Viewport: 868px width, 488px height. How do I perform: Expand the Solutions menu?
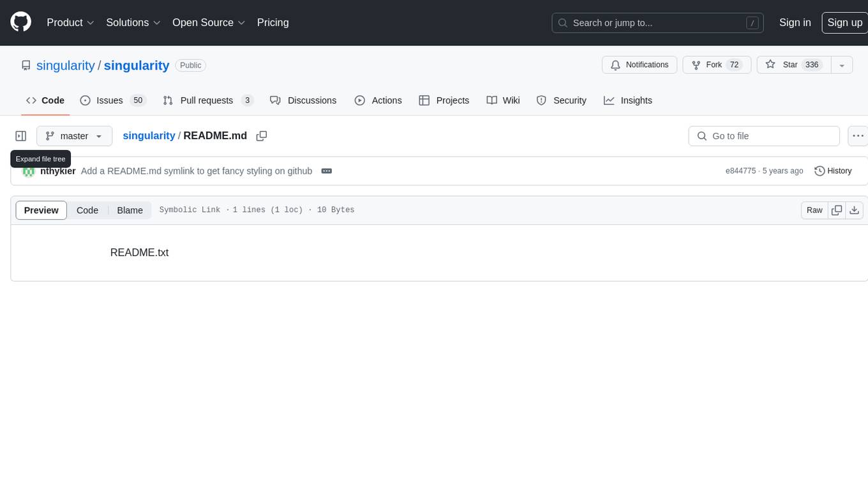(x=133, y=22)
